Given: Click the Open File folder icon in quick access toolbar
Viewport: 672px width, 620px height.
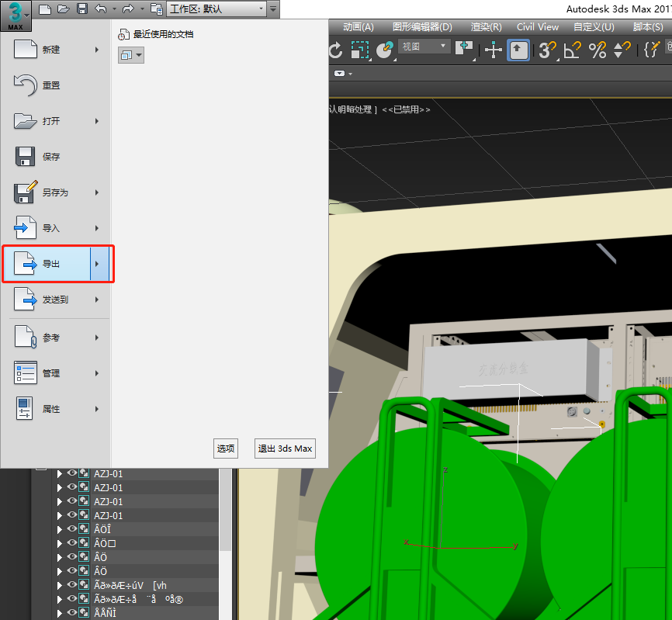Looking at the screenshot, I should point(64,9).
